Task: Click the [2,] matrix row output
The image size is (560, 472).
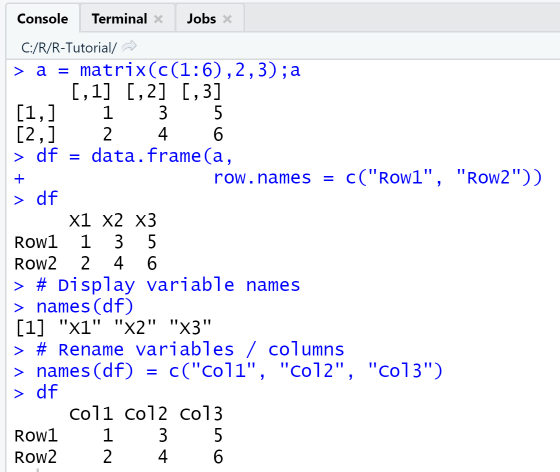Action: [119, 135]
